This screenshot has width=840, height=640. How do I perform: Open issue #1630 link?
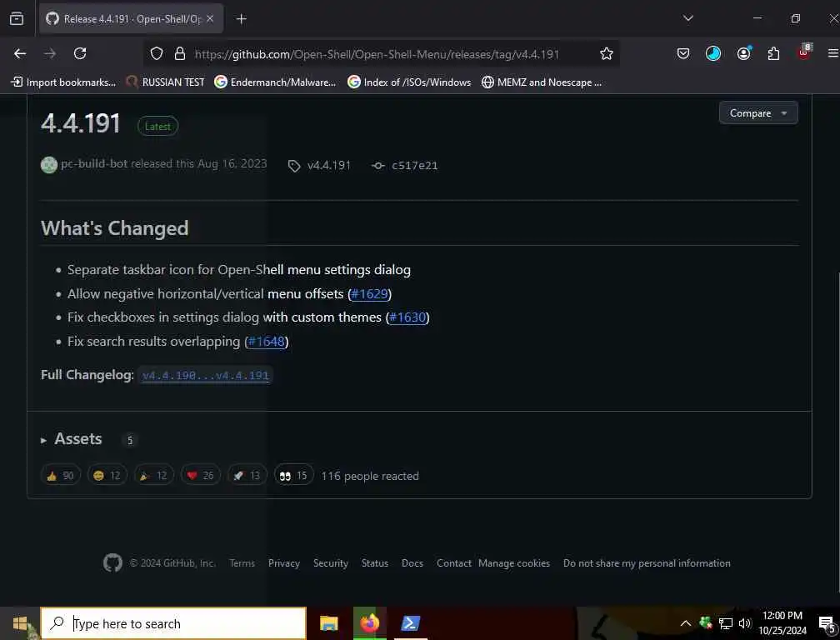coord(407,317)
